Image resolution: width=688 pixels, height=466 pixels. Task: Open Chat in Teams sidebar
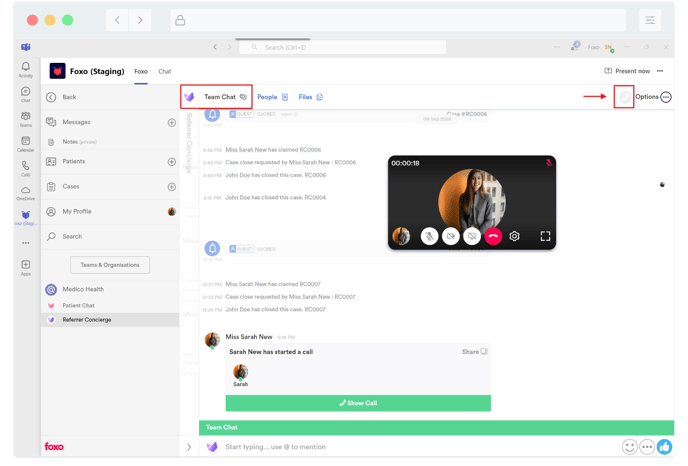click(25, 94)
